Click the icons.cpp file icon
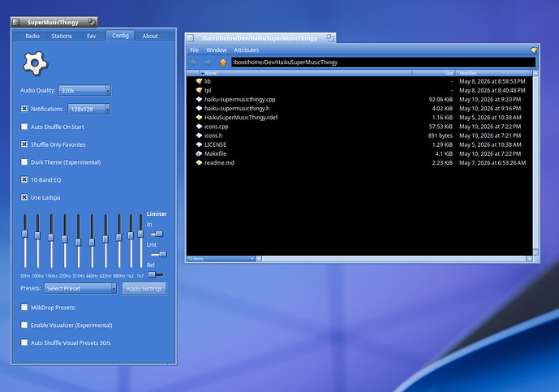 point(199,127)
